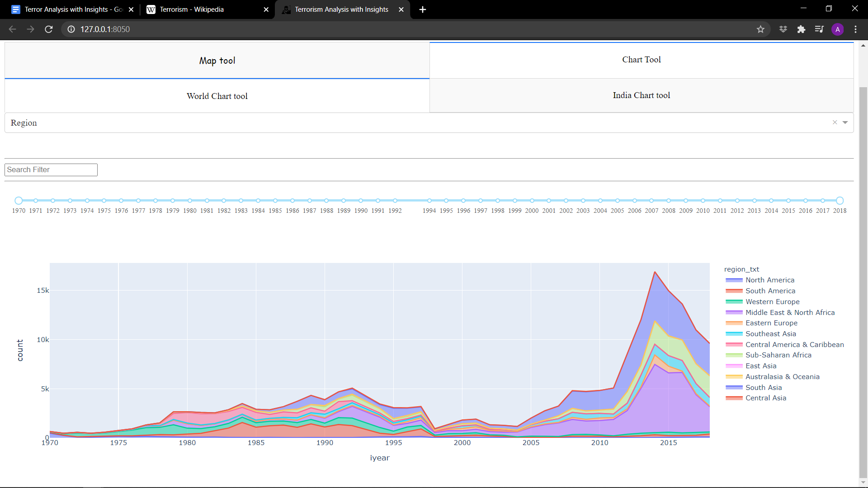The image size is (868, 488).
Task: Open the Extensions puzzle icon
Action: pyautogui.click(x=801, y=29)
